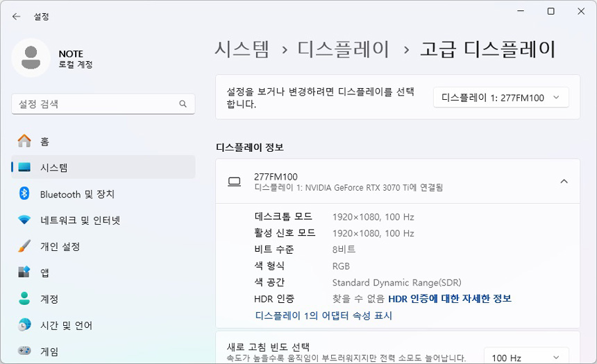The height and width of the screenshot is (364, 597).
Task: Click 디스플레이 1의 어댑터 속성 표시 link
Action: 323,316
